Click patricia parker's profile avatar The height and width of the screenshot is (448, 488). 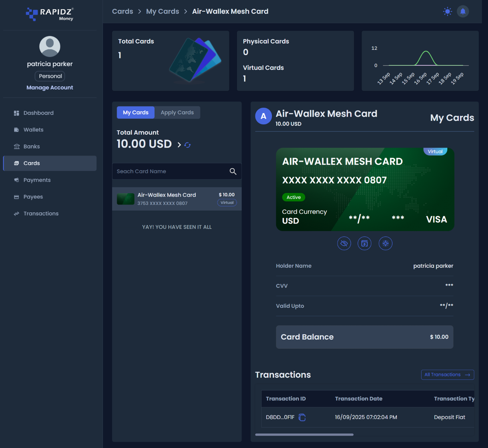[50, 46]
